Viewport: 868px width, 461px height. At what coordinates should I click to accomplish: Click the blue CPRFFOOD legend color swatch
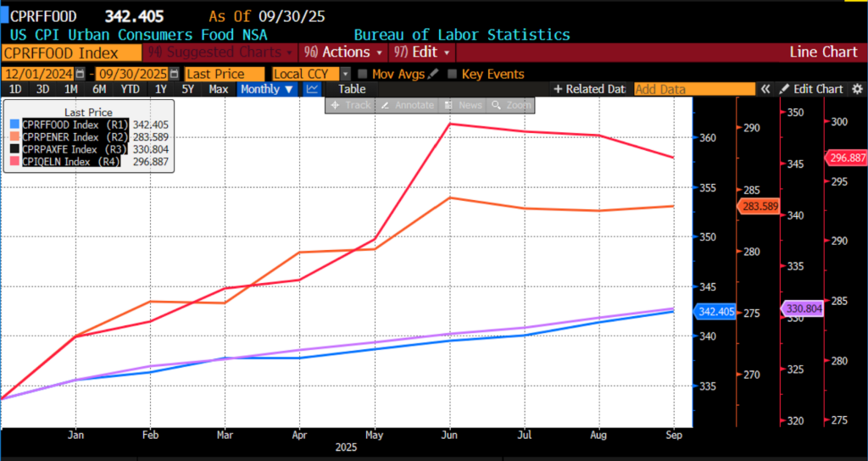pyautogui.click(x=14, y=125)
